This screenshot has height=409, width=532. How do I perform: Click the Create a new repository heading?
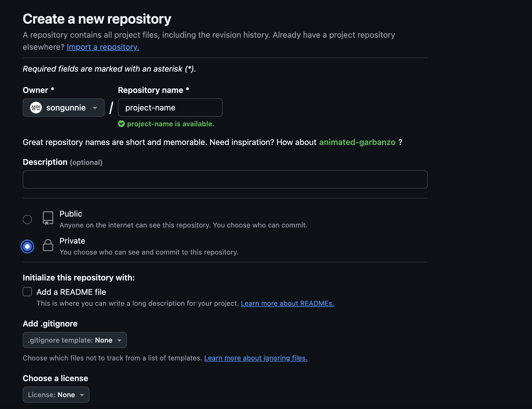click(97, 18)
